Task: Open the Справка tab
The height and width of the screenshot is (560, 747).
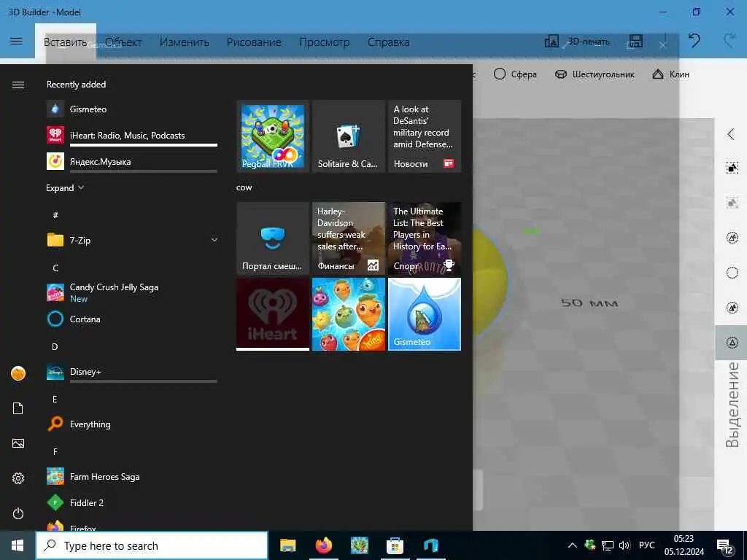Action: click(x=388, y=42)
